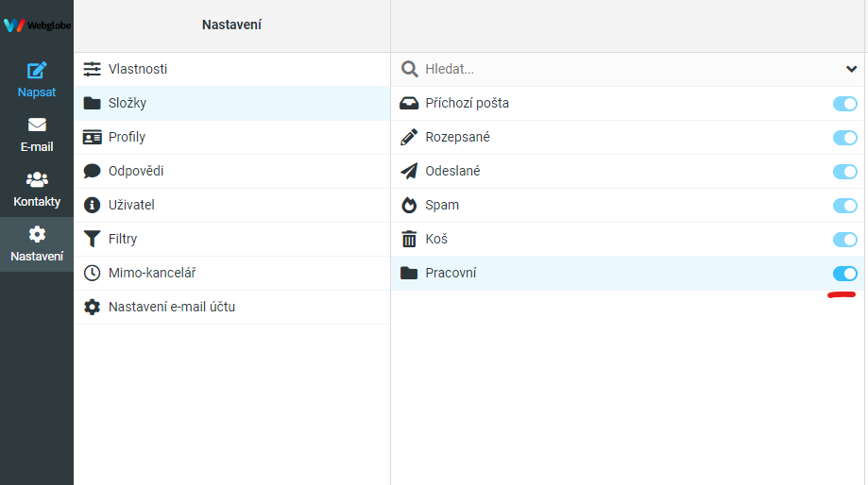
Task: Expand the search options chevron
Action: [851, 69]
